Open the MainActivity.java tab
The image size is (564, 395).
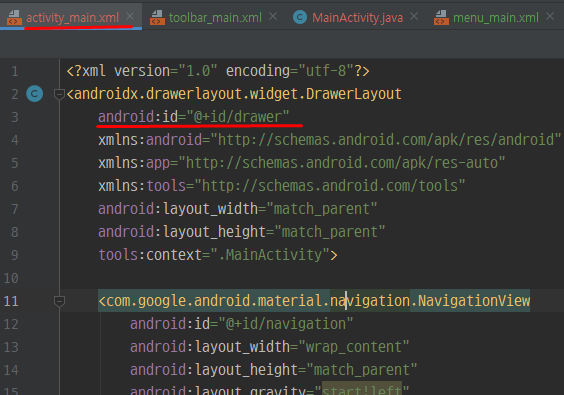(357, 17)
